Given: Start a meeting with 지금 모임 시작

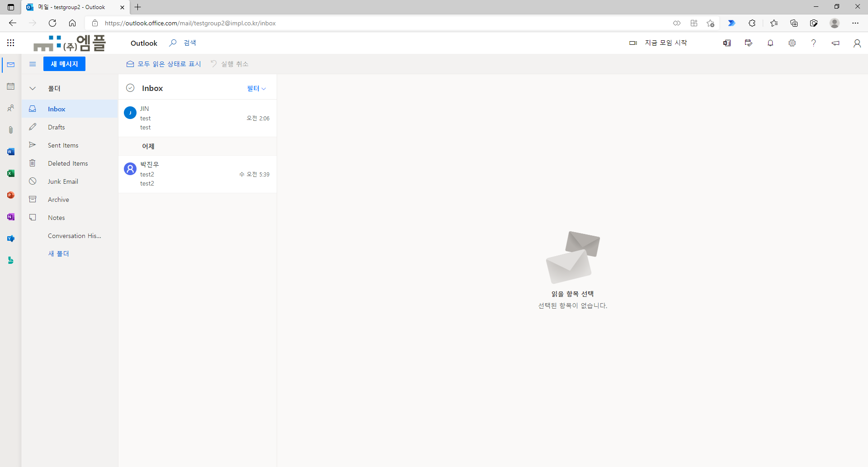Looking at the screenshot, I should [658, 43].
